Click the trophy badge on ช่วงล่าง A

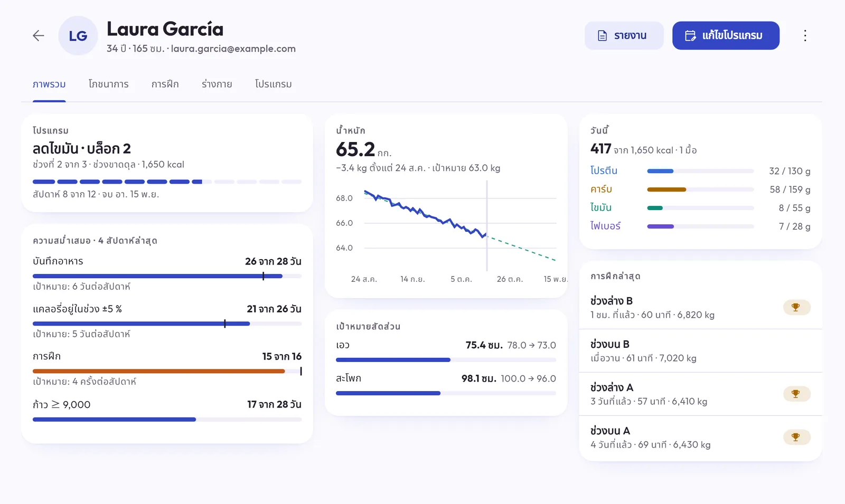[x=796, y=394]
